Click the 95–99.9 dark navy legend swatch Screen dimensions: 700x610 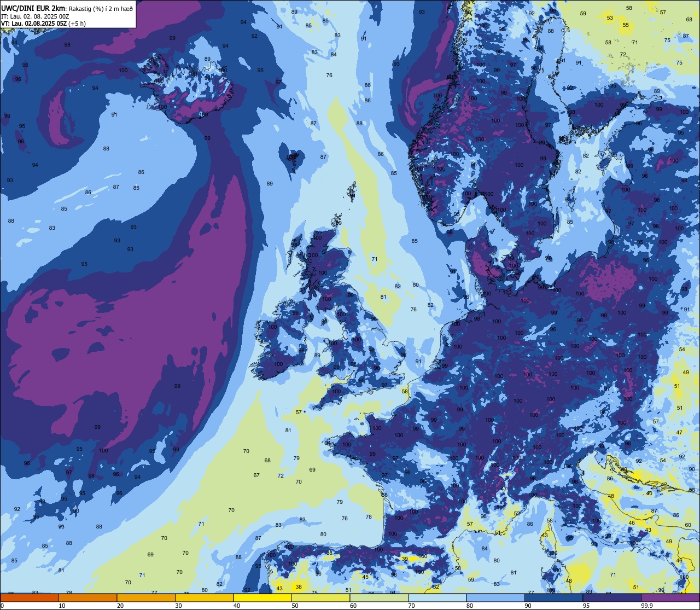(x=612, y=597)
